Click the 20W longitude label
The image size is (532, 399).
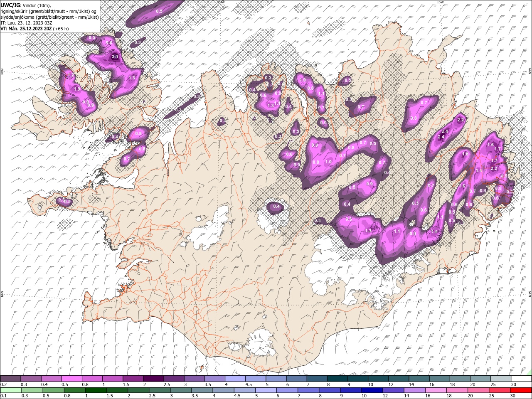221,2
